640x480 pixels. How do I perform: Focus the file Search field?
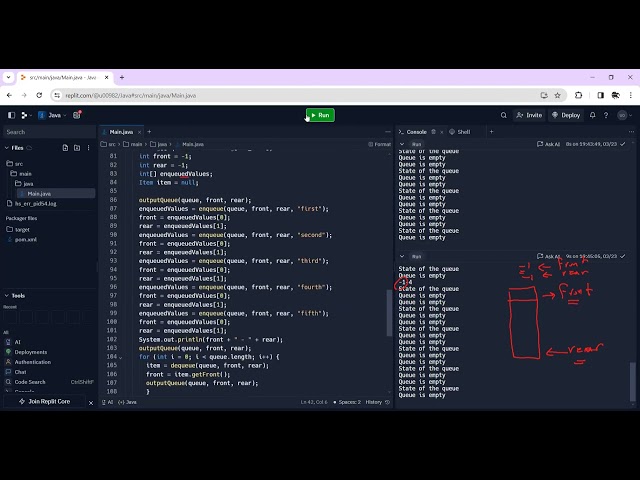49,132
